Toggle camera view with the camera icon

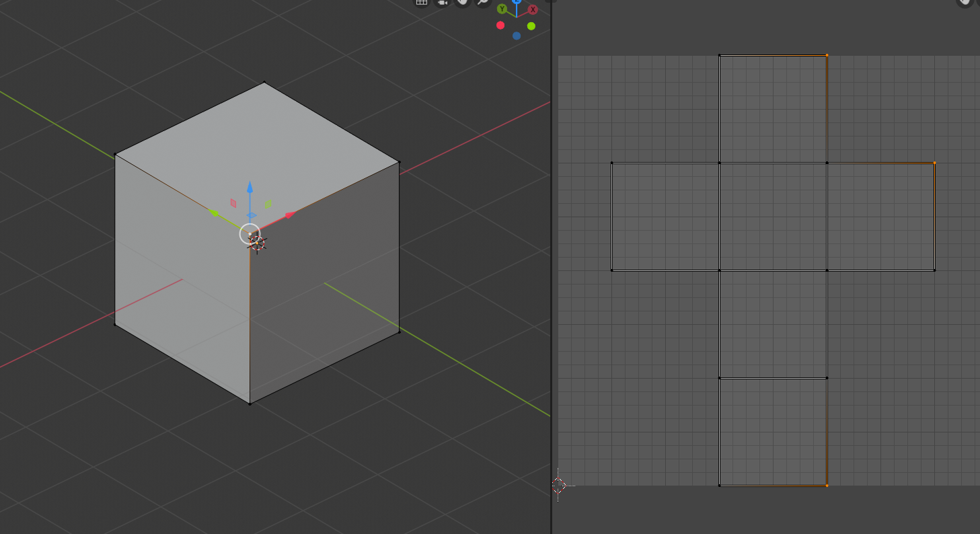click(x=442, y=3)
